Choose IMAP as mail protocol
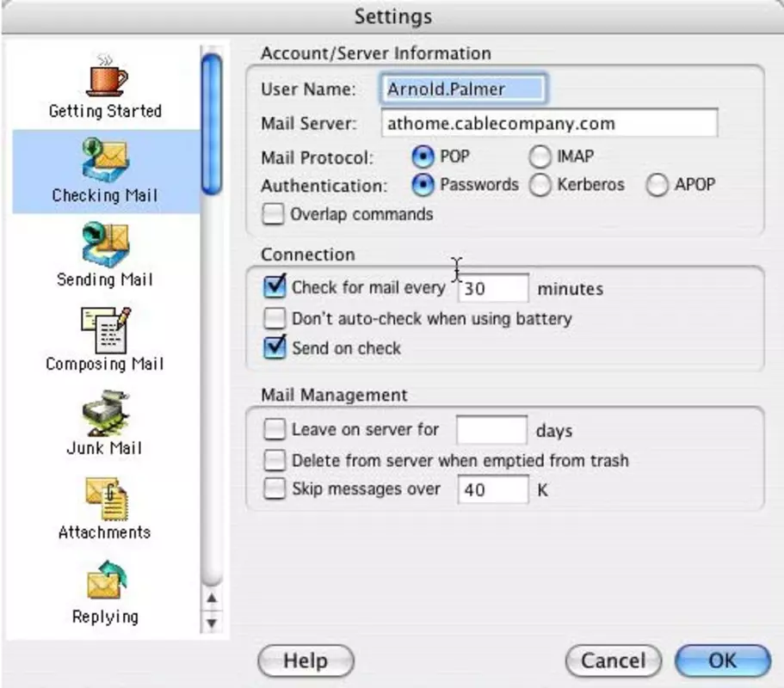Viewport: 784px width, 688px height. (x=540, y=157)
